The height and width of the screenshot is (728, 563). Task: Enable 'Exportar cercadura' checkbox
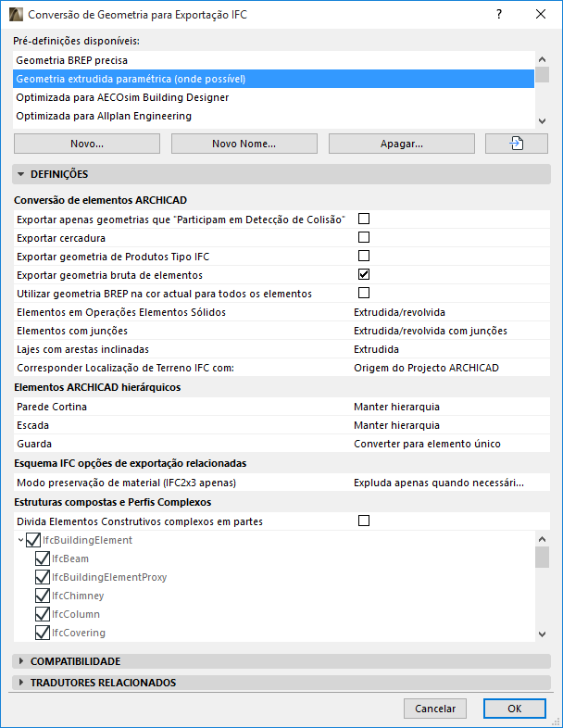click(364, 237)
